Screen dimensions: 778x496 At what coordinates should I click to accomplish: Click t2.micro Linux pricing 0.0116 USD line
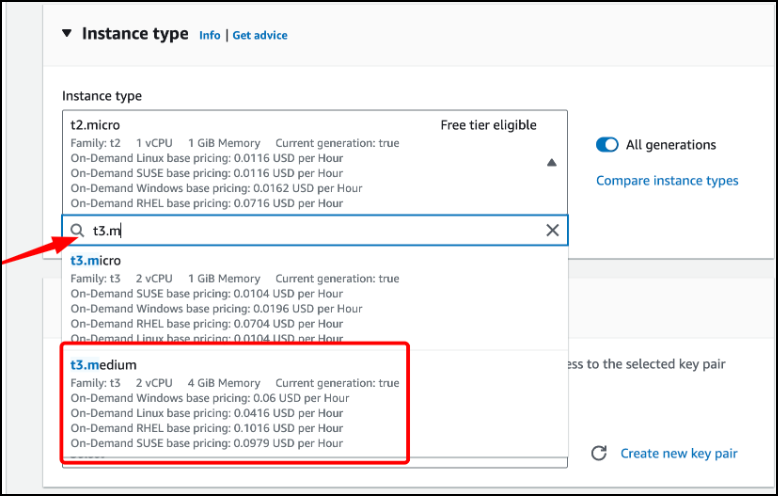[206, 158]
